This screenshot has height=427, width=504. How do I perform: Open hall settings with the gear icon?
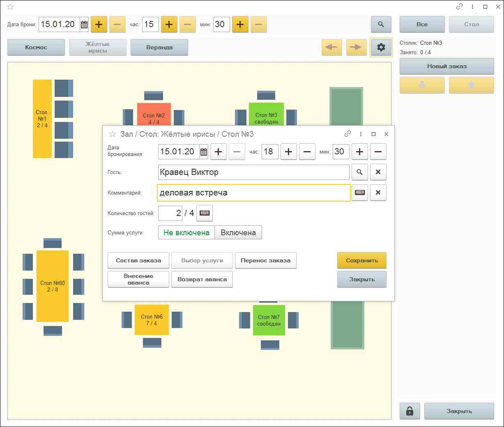pyautogui.click(x=381, y=48)
